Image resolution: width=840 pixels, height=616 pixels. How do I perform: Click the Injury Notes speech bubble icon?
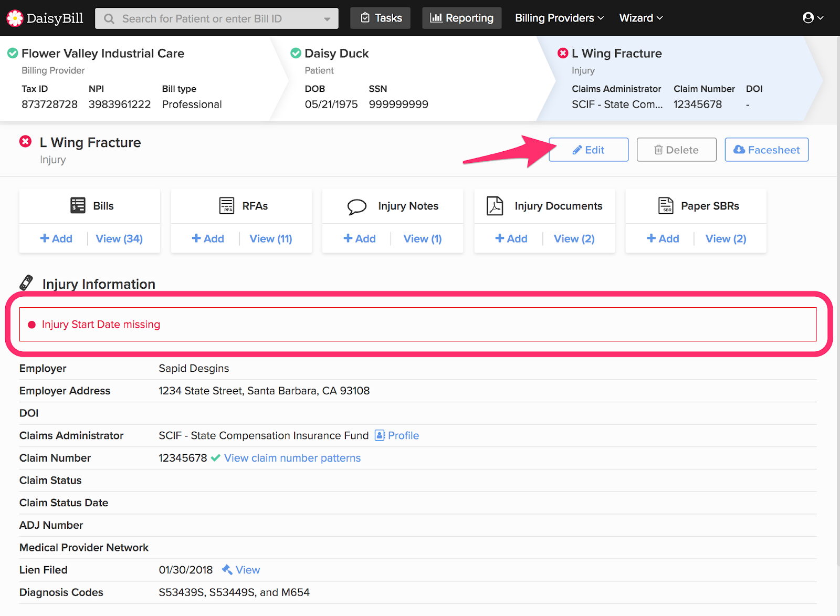(x=356, y=206)
